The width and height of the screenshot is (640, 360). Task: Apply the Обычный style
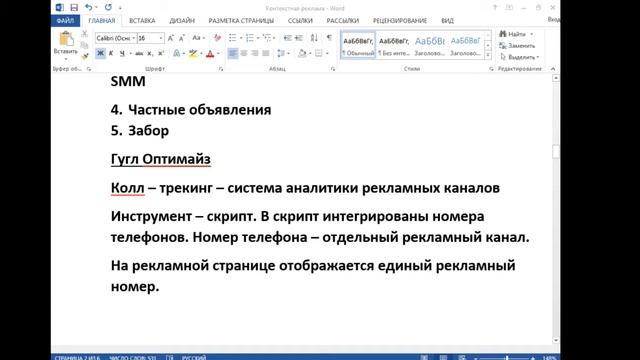point(358,45)
